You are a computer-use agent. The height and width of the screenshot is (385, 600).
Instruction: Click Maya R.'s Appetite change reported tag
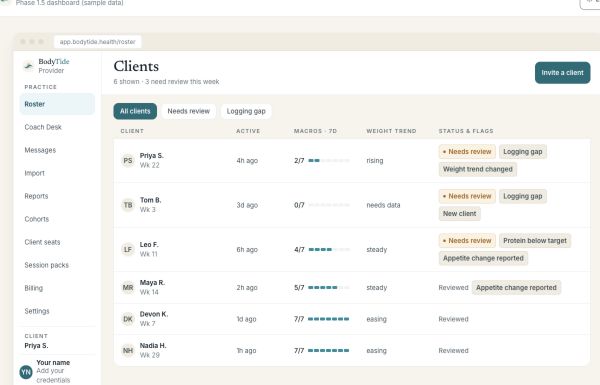coord(516,287)
